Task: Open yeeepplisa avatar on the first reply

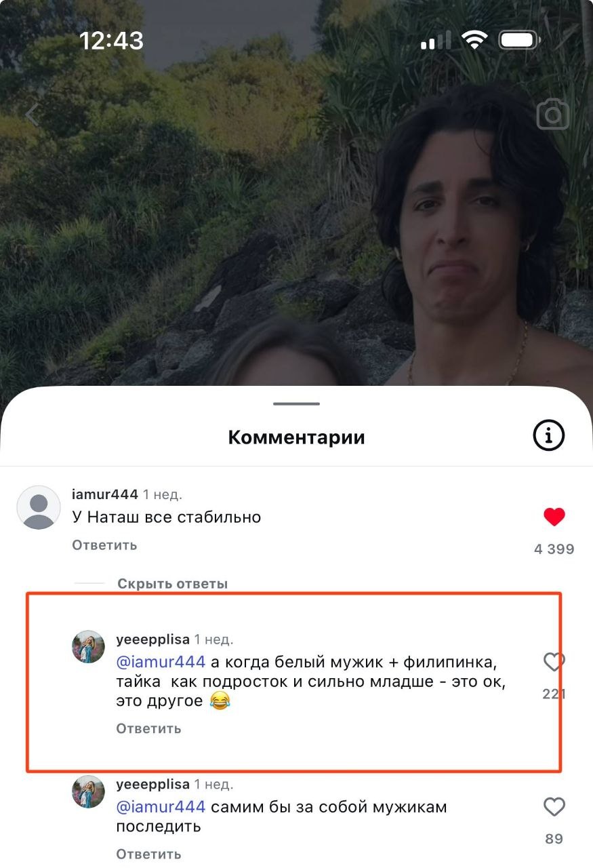Action: pos(88,647)
